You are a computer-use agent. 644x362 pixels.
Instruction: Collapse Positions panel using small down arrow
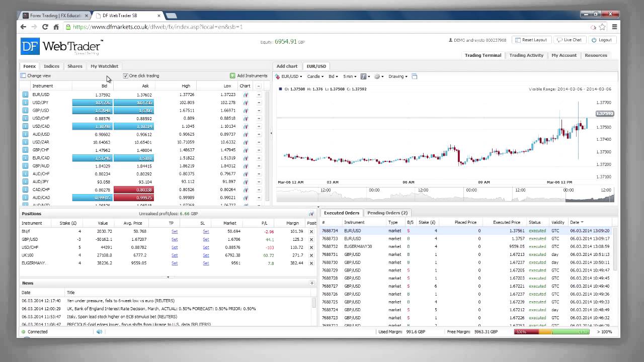tap(169, 277)
